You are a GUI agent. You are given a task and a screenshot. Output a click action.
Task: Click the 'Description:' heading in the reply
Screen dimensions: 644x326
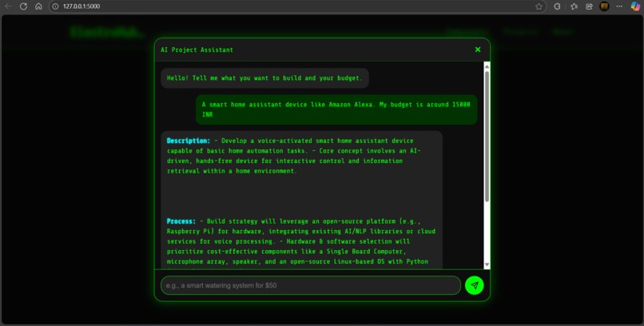[189, 141]
